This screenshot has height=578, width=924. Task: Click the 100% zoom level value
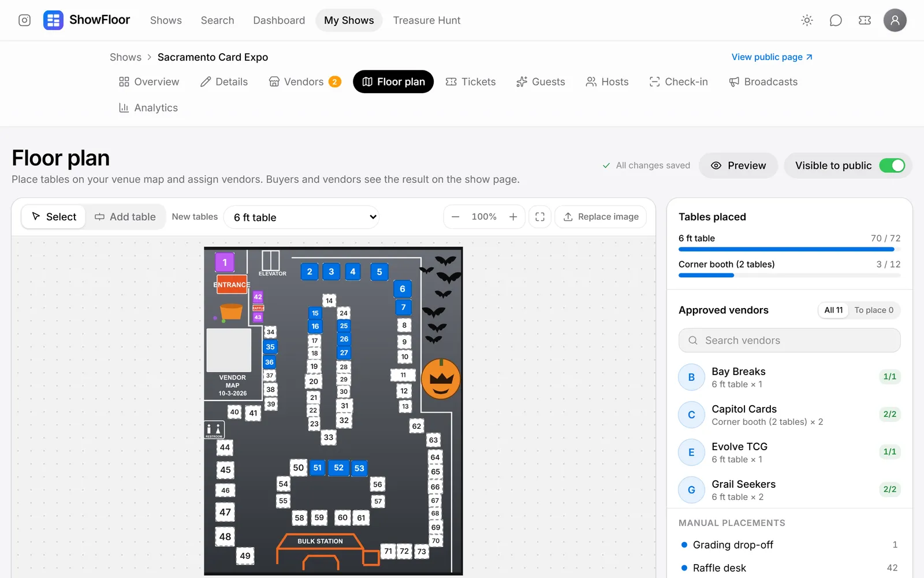pos(484,217)
